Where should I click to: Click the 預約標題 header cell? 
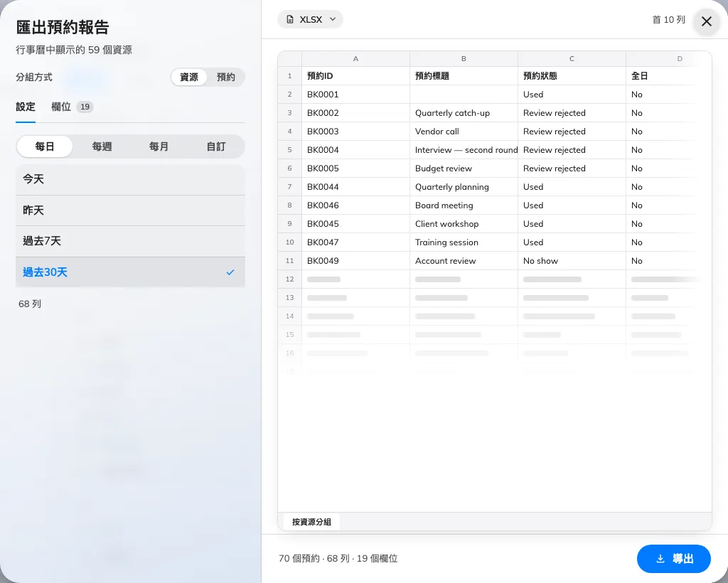[464, 76]
